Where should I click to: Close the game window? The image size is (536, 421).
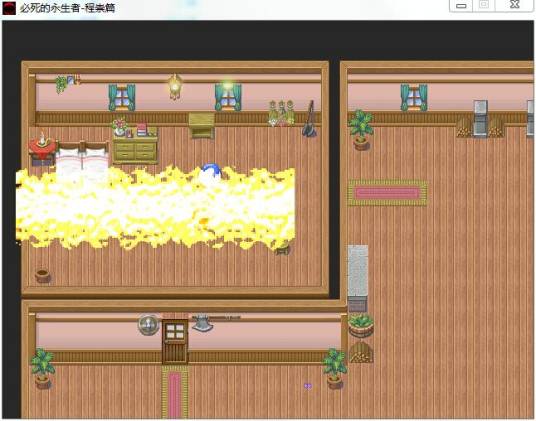(515, 5)
